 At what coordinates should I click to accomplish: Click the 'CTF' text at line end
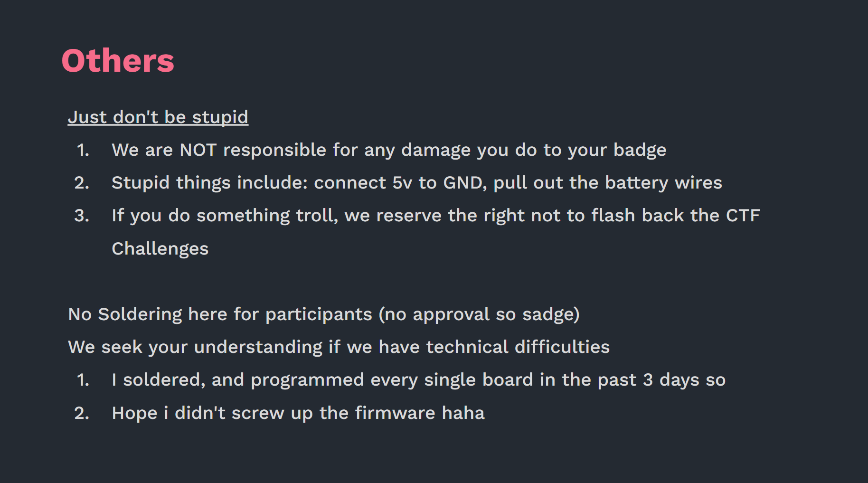tap(743, 216)
